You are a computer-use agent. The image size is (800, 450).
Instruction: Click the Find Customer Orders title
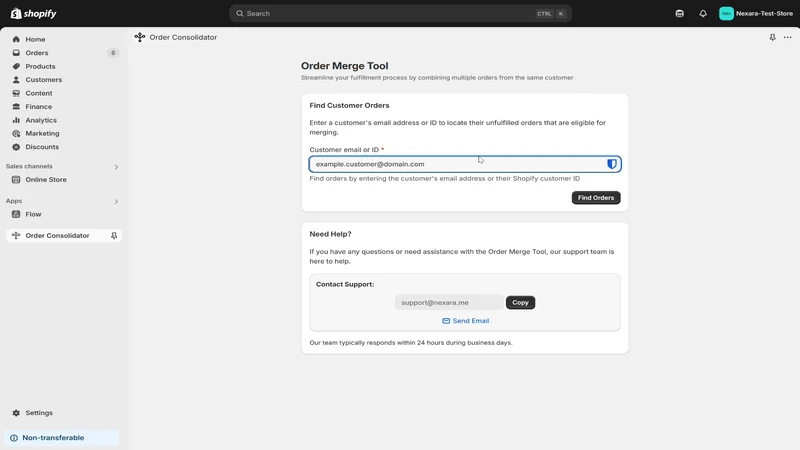point(349,105)
